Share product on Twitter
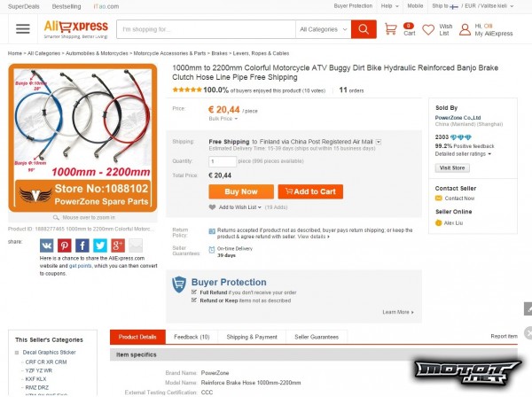The image size is (532, 397). [x=100, y=245]
